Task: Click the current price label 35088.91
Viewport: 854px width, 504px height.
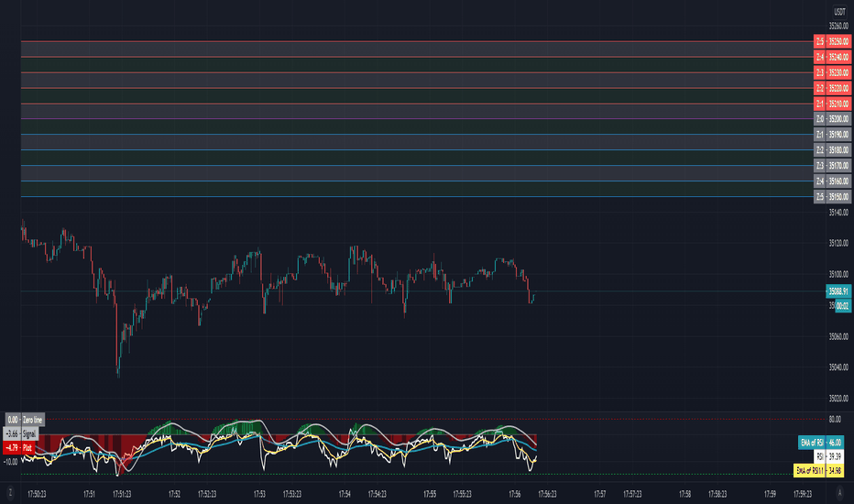Action: tap(838, 291)
